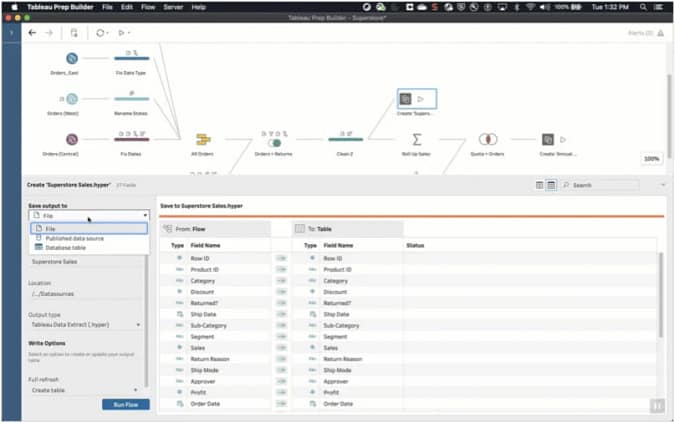The width and height of the screenshot is (675, 423).
Task: Open Alerts via the bell icon
Action: (x=660, y=33)
